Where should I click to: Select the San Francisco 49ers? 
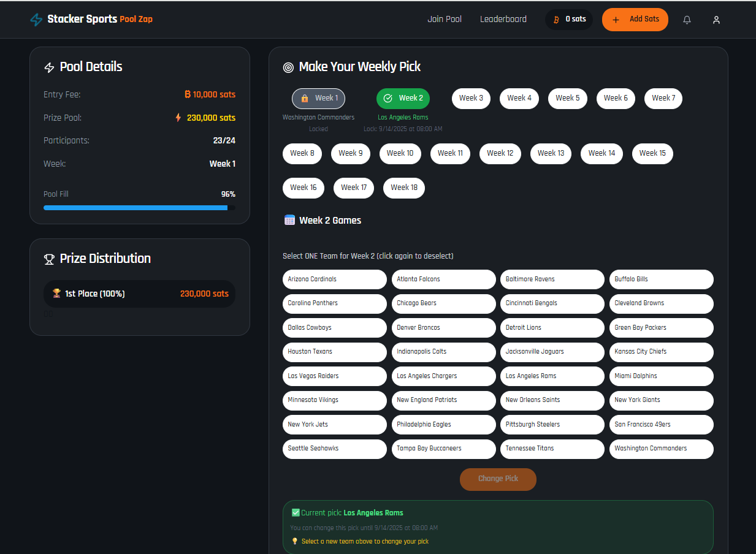pyautogui.click(x=662, y=425)
